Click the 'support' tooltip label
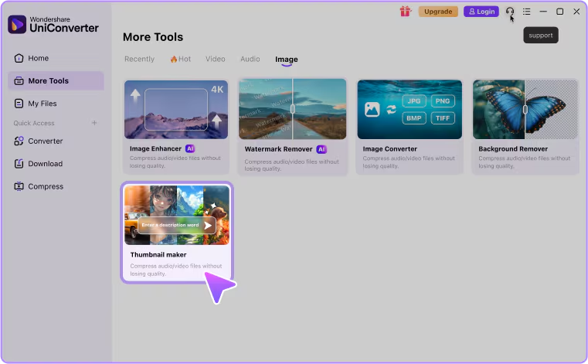 click(541, 36)
